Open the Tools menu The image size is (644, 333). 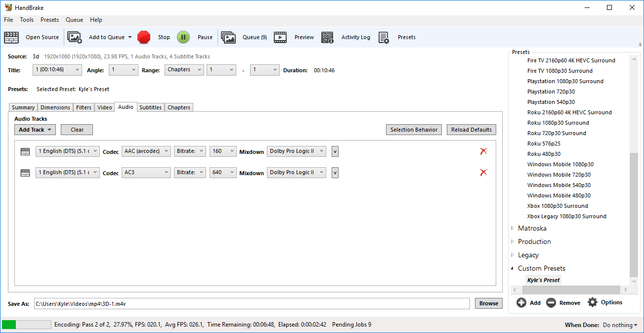click(x=27, y=20)
